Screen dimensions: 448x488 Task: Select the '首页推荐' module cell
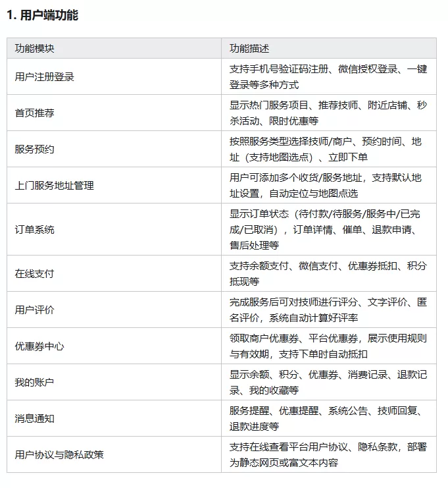point(34,113)
